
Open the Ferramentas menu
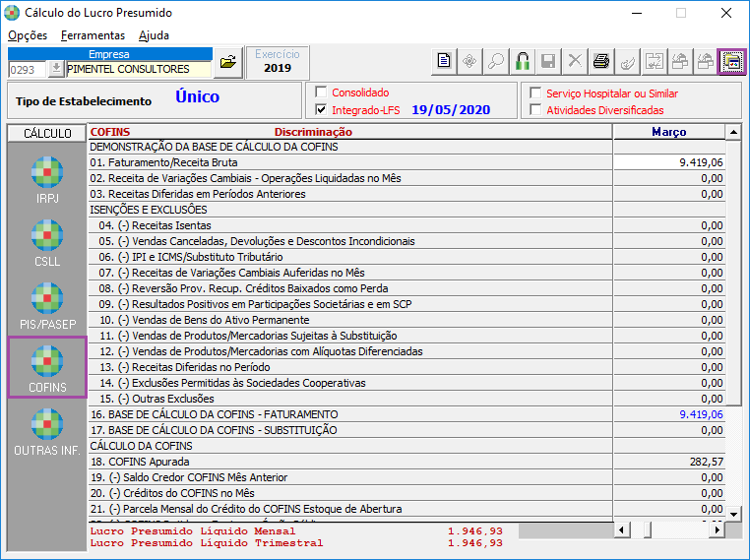93,35
